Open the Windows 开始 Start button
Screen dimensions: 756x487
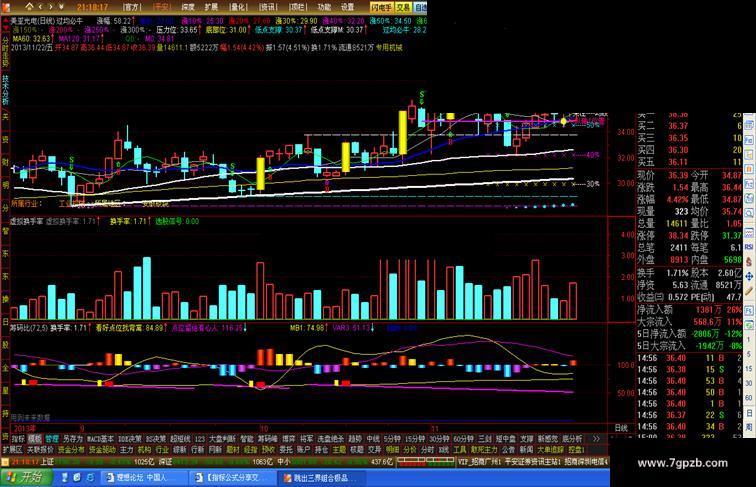coord(25,477)
